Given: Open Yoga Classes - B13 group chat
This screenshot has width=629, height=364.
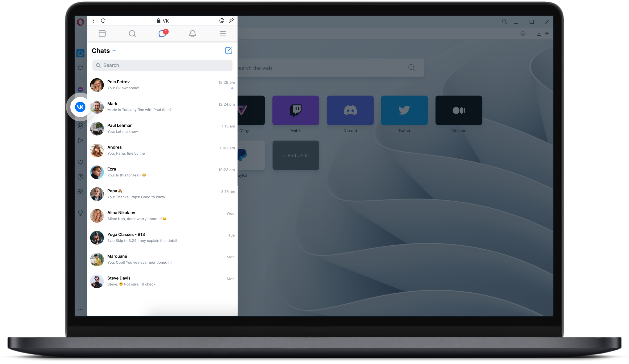Looking at the screenshot, I should pyautogui.click(x=162, y=237).
